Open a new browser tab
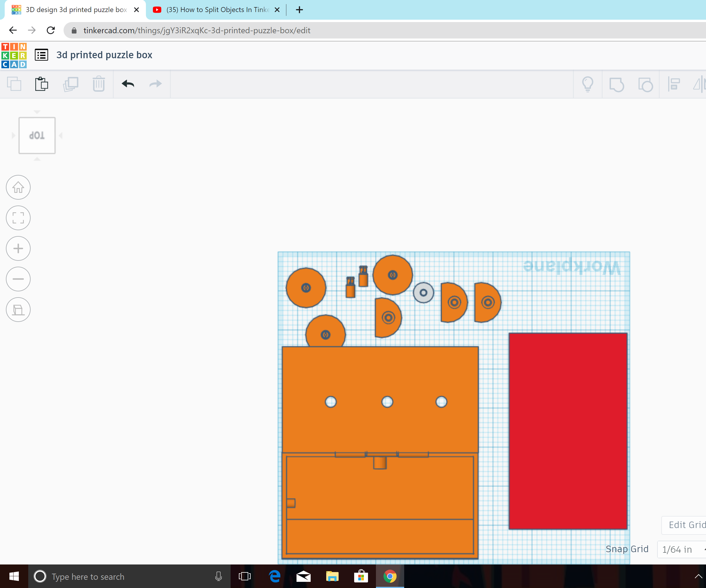Viewport: 706px width, 588px height. coord(299,10)
